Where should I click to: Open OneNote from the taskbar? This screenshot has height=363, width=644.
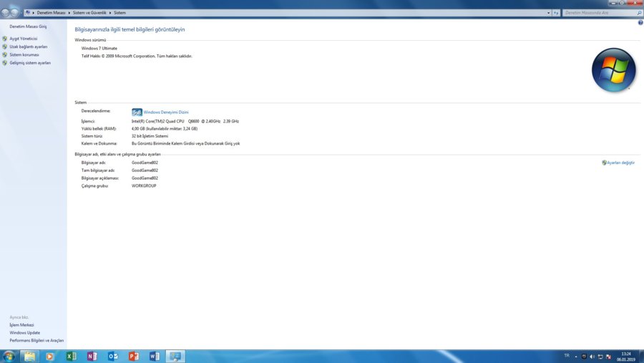[92, 357]
